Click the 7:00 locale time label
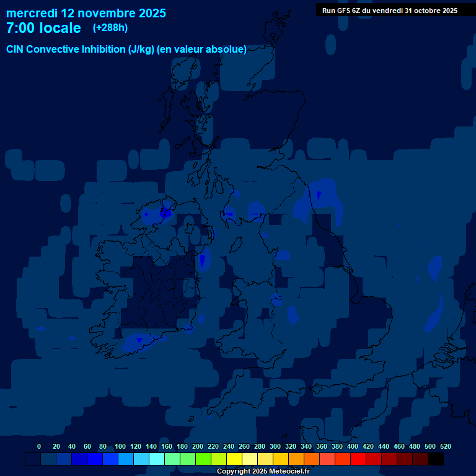This screenshot has height=476, width=476. point(43,28)
